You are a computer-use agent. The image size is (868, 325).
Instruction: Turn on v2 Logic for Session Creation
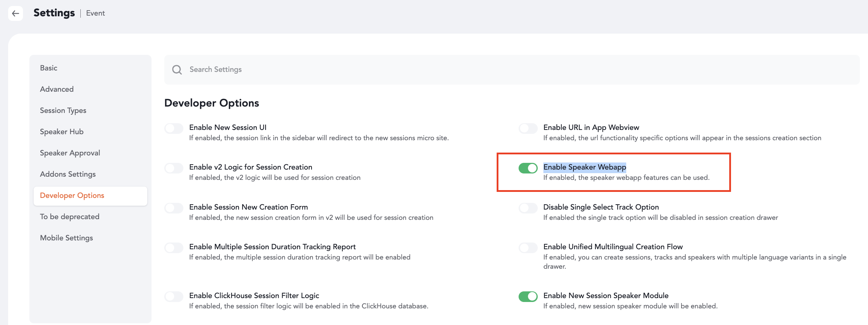pyautogui.click(x=174, y=168)
